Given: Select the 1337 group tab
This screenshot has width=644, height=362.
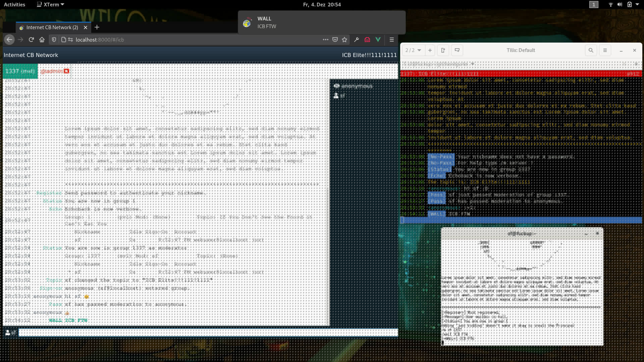Looking at the screenshot, I should click(20, 71).
